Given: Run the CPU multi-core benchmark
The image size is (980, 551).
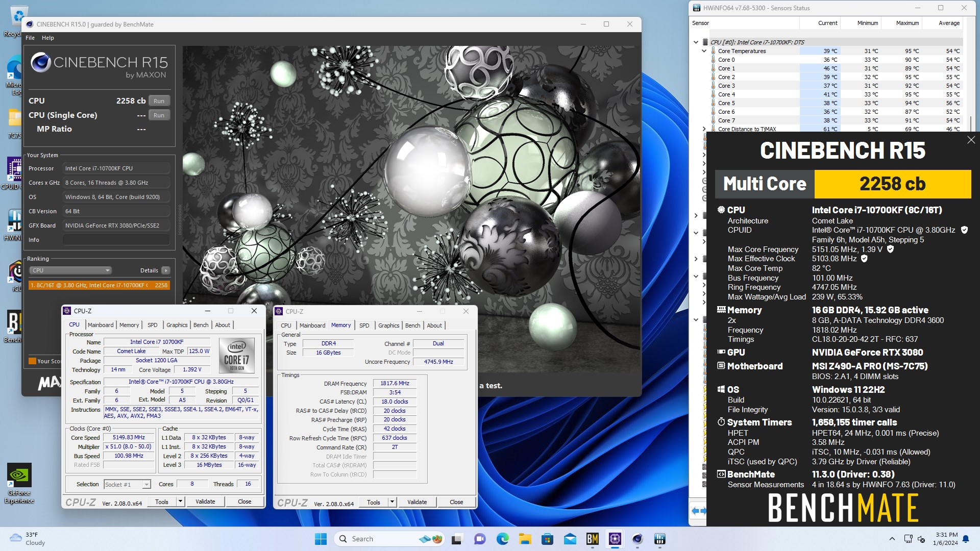Looking at the screenshot, I should point(159,101).
